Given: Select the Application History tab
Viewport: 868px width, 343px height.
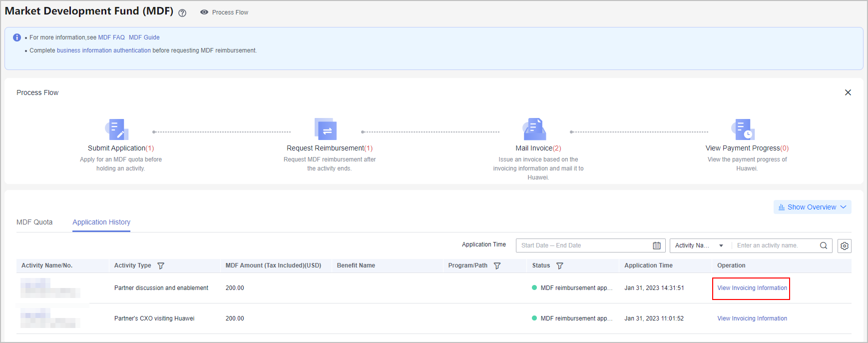Looking at the screenshot, I should pos(101,222).
